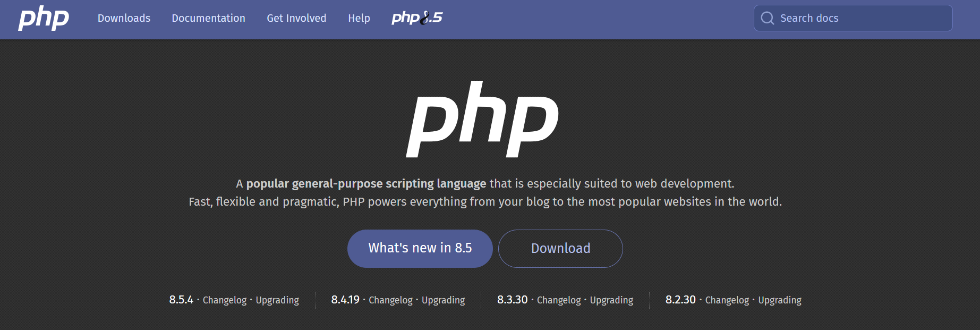
Task: Open Upgrading notes for 8.5.4
Action: click(277, 300)
